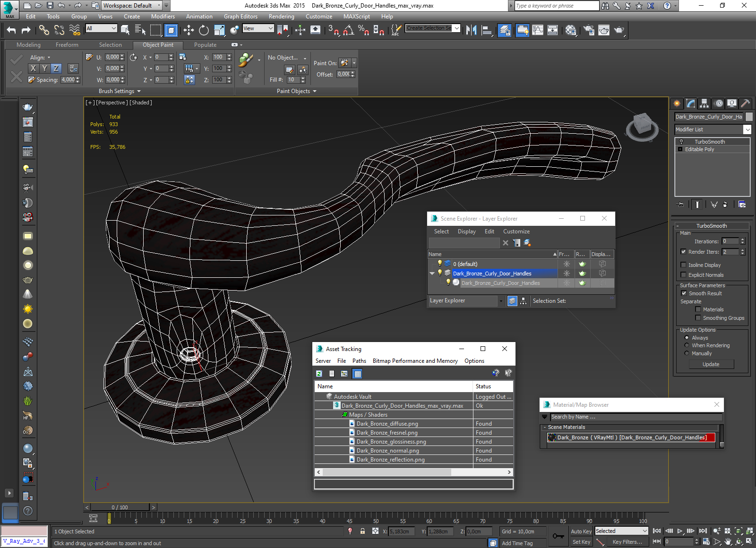Screen dimensions: 756x548
Task: Select the Rotate transform tool
Action: 204,30
